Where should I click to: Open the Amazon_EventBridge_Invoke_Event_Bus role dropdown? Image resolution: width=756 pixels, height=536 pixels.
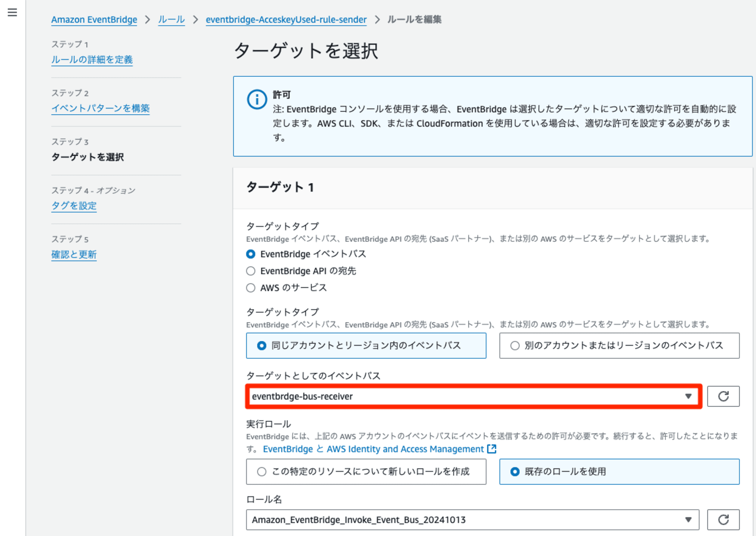point(472,520)
